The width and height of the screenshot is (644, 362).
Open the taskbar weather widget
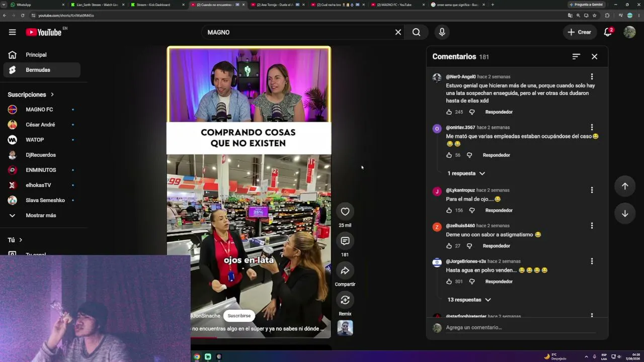tap(555, 356)
